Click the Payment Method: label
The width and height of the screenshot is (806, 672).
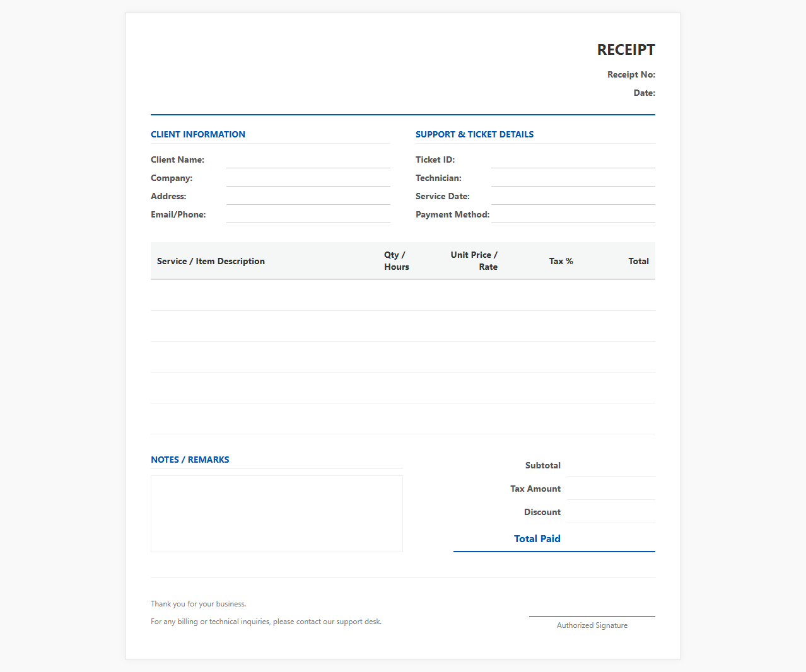[x=453, y=215]
